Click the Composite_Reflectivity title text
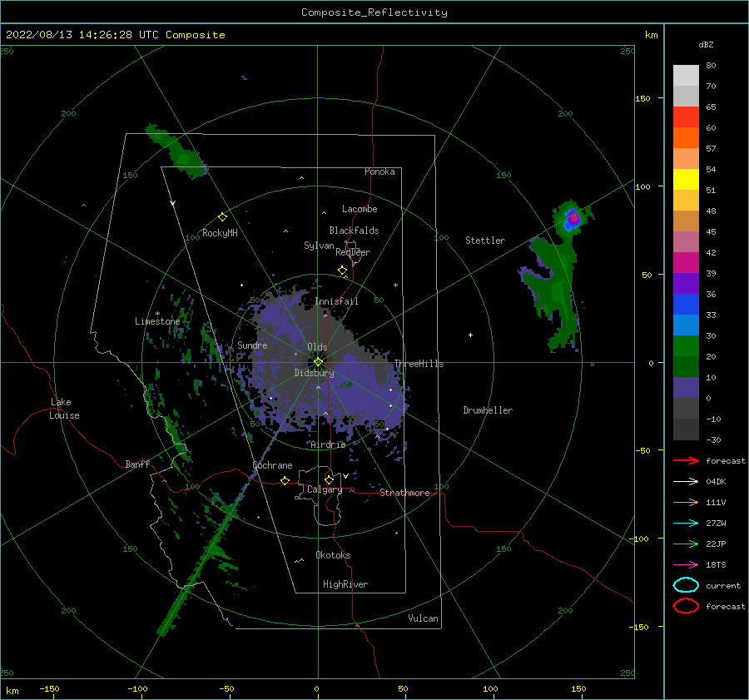 pyautogui.click(x=374, y=12)
